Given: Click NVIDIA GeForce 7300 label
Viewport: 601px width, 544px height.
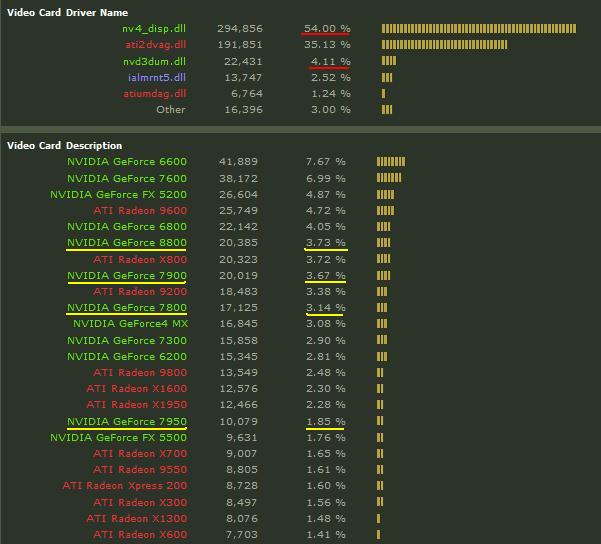Looking at the screenshot, I should click(127, 341).
